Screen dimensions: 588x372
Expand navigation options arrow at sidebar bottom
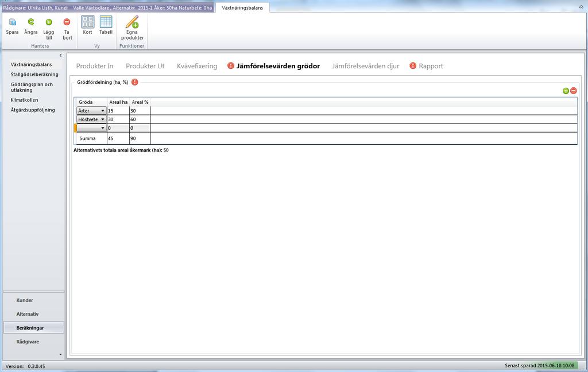(x=61, y=354)
